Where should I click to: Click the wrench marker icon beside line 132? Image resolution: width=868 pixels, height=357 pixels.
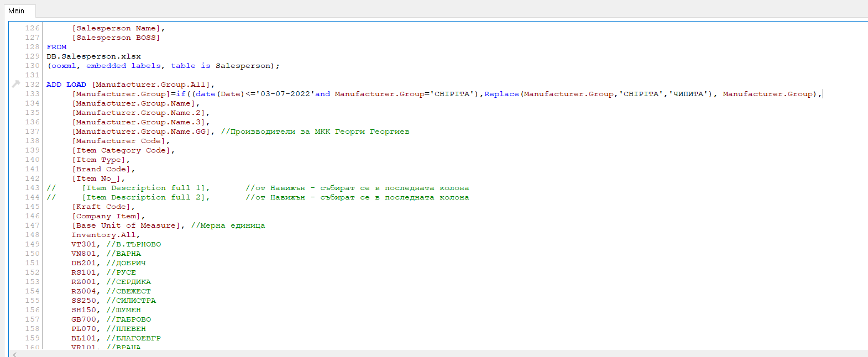(15, 85)
